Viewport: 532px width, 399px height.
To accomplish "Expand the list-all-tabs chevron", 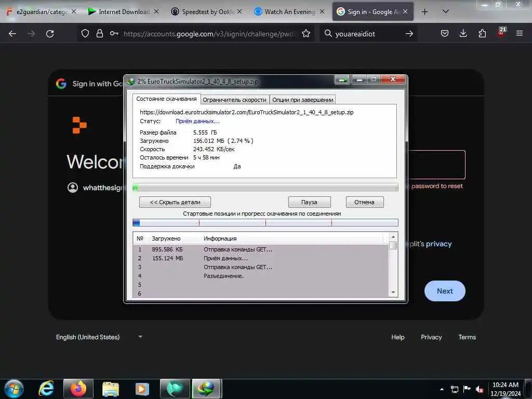I will [446, 11].
